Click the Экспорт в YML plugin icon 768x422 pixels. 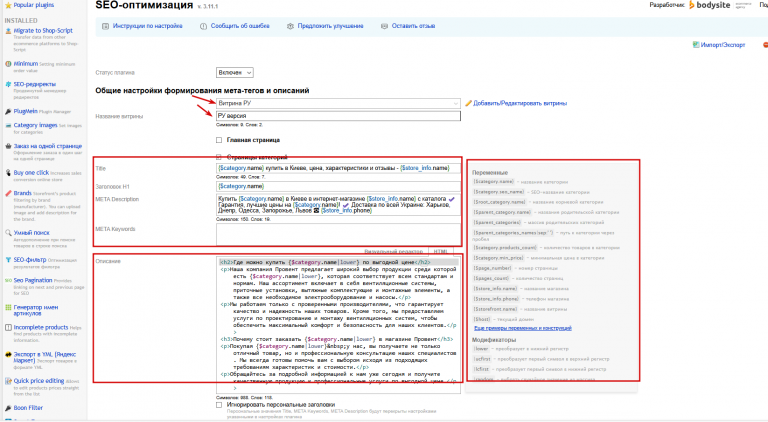click(8, 354)
